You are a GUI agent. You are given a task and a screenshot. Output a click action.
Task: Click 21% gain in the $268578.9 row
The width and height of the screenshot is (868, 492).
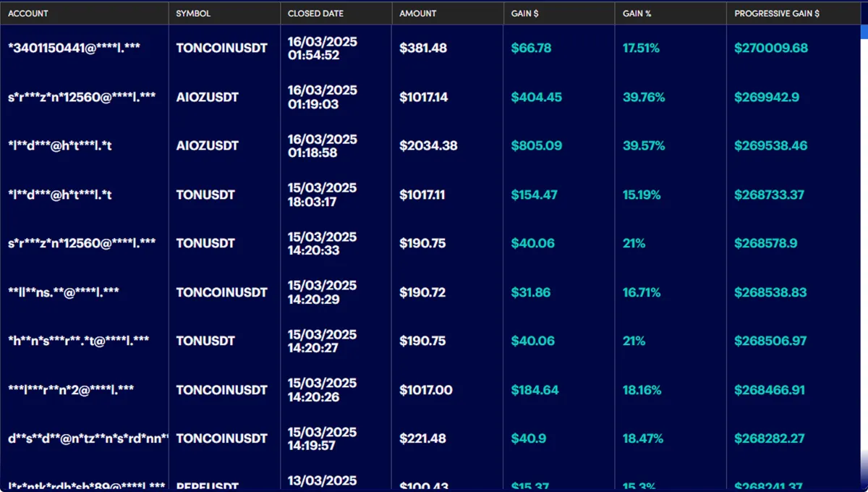pyautogui.click(x=634, y=244)
